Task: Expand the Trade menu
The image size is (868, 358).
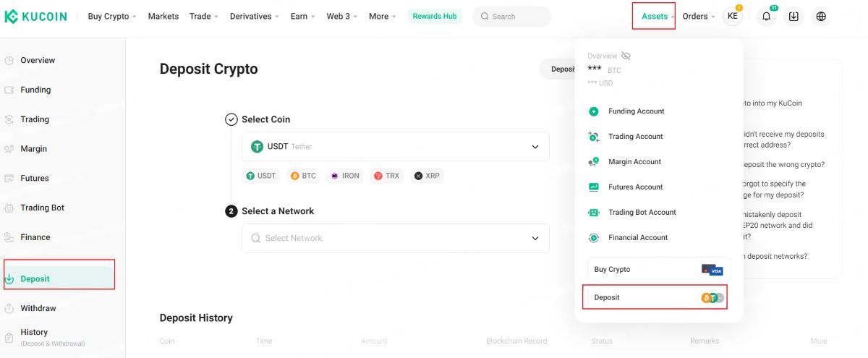Action: point(205,16)
